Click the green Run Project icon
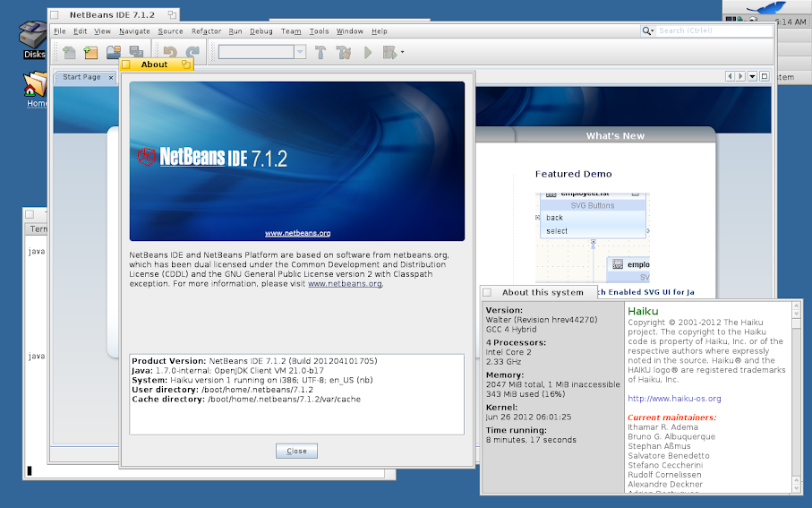Screen dimensions: 812x508 368,52
